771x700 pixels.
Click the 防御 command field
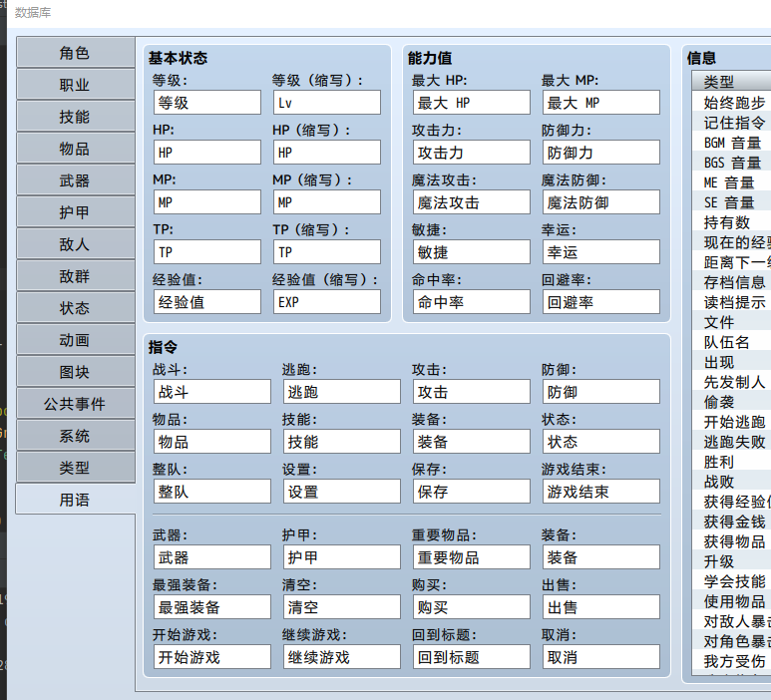click(x=601, y=392)
